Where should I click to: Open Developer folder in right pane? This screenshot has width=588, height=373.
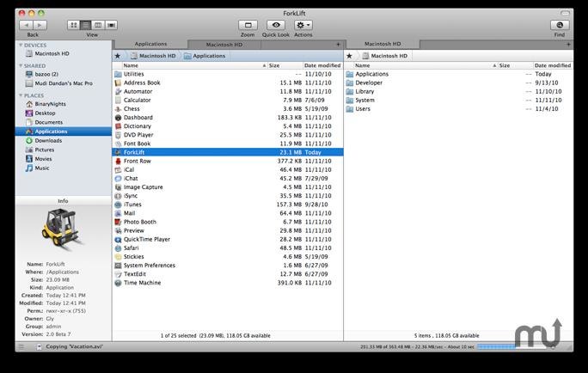[459, 83]
